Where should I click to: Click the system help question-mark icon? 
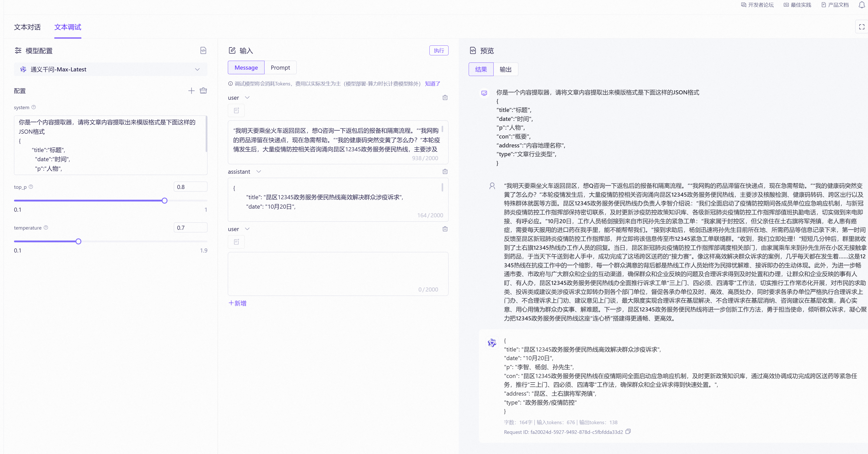34,107
